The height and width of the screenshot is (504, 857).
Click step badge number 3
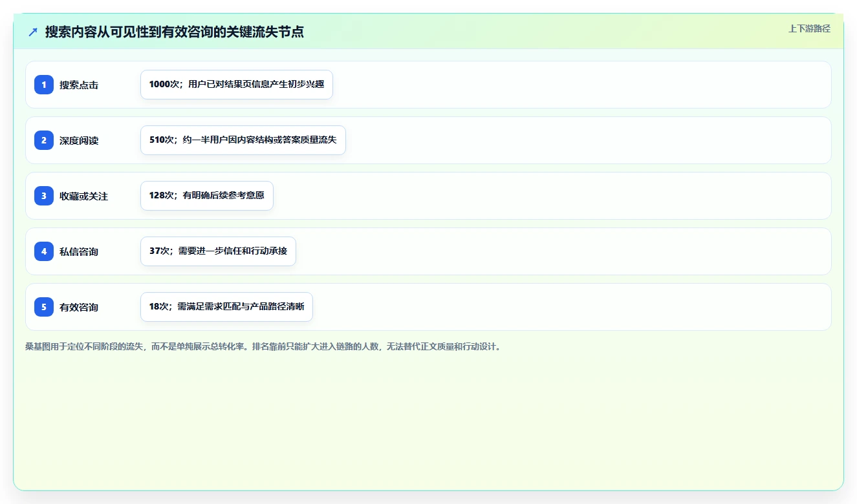pyautogui.click(x=44, y=196)
